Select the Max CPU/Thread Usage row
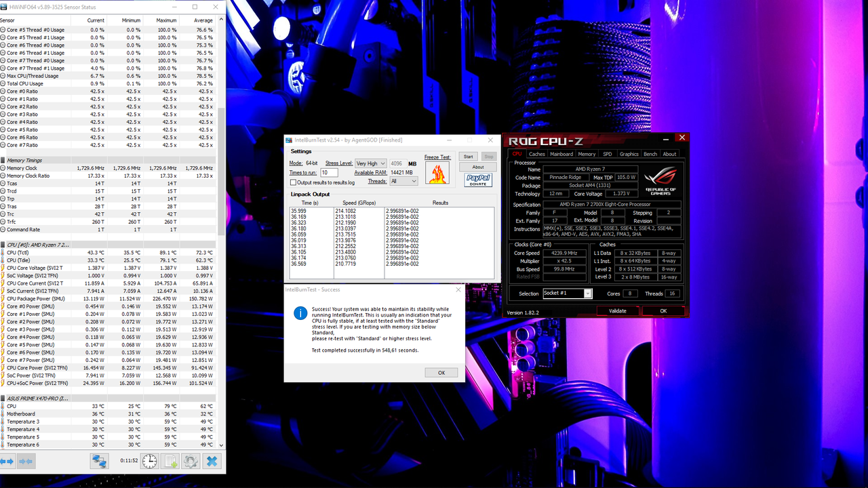Viewport: 868px width, 488px height. pos(108,76)
